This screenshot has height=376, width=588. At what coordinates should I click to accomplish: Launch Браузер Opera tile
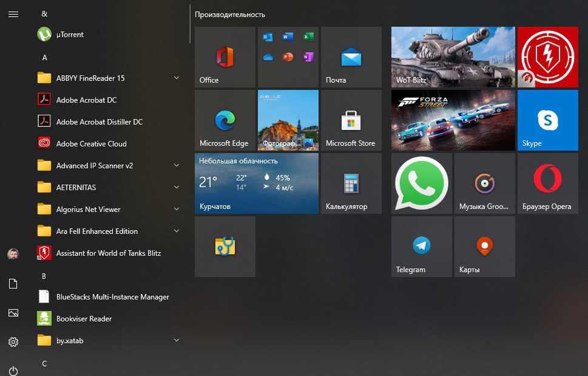tap(548, 183)
